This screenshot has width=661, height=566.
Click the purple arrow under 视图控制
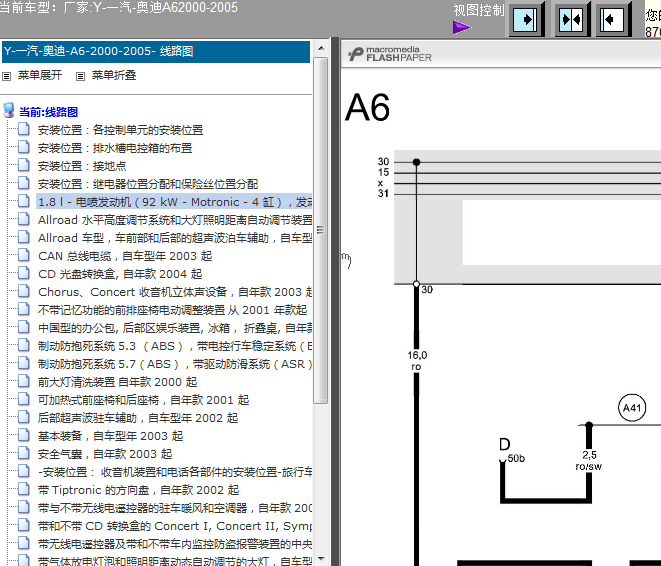click(x=461, y=28)
